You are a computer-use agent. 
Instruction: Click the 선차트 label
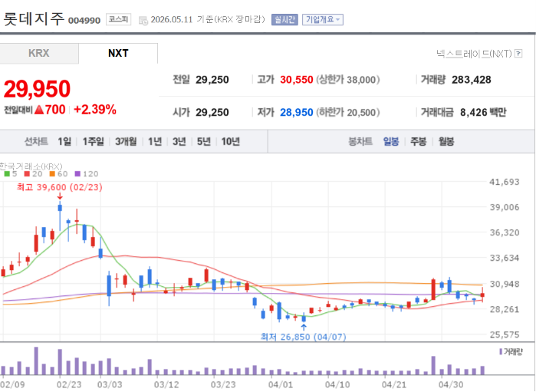click(36, 141)
